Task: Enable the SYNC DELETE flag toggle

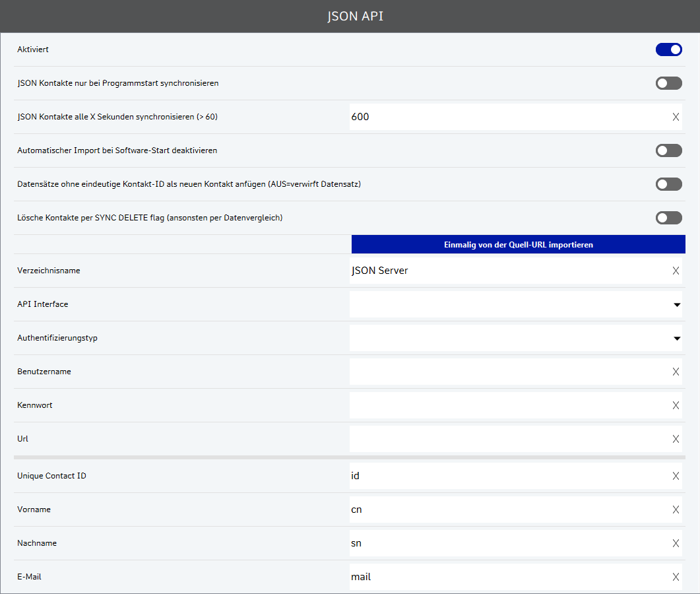Action: (668, 218)
